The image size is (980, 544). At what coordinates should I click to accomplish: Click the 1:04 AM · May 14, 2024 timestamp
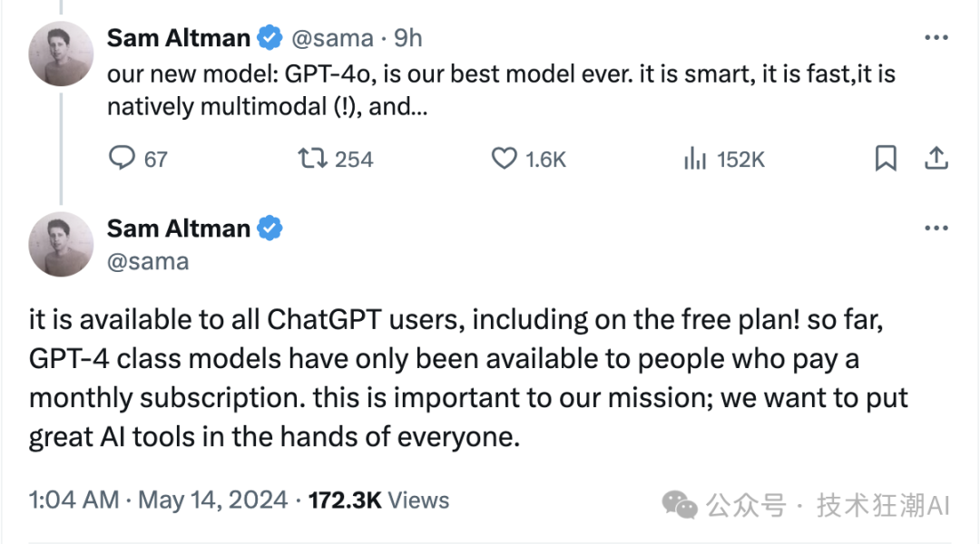pos(159,500)
